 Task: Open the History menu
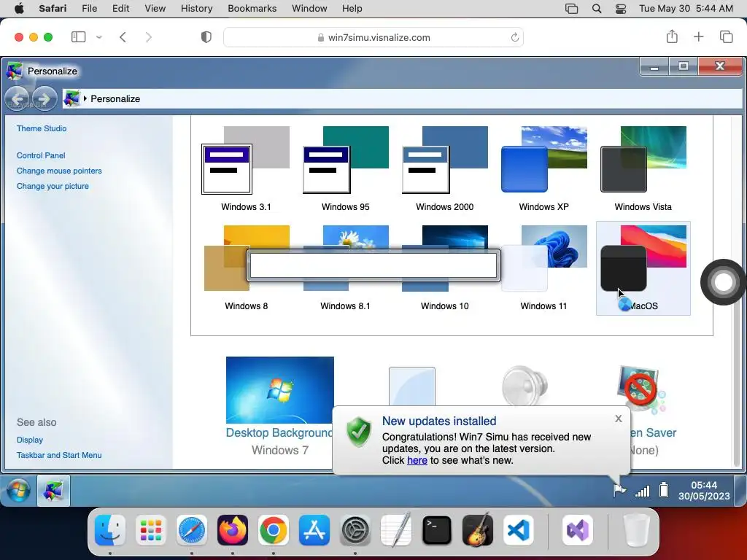click(196, 8)
